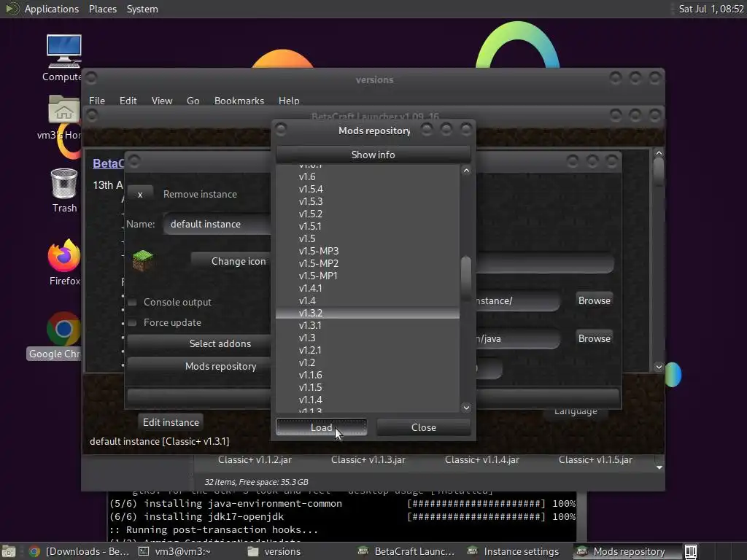Open the Places menu
This screenshot has width=747, height=560.
[102, 9]
